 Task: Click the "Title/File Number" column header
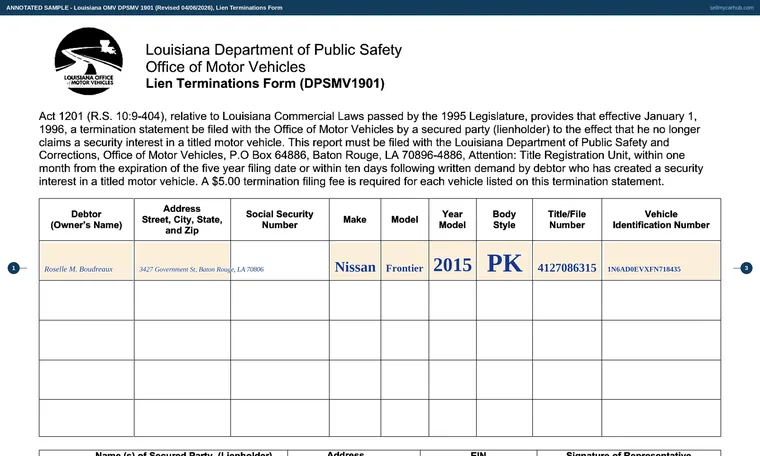coord(567,220)
